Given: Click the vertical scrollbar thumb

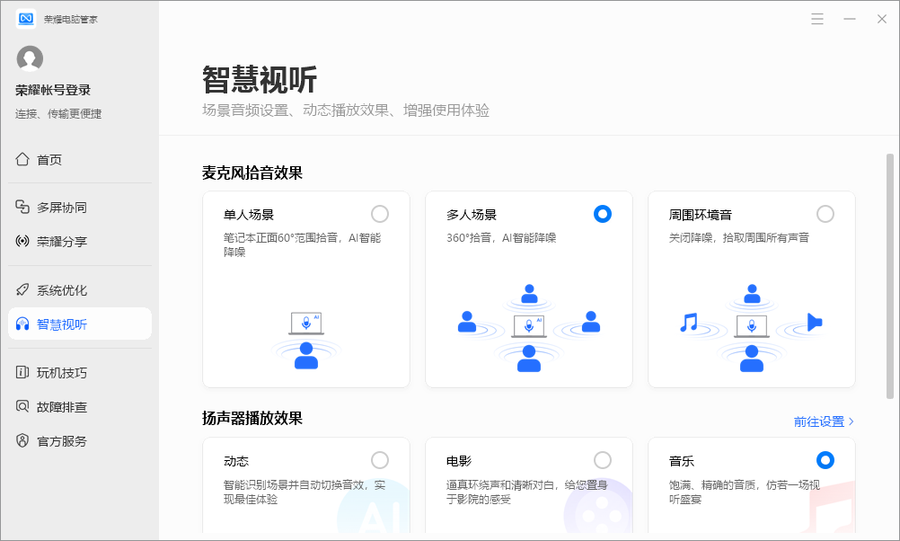Looking at the screenshot, I should tap(890, 276).
